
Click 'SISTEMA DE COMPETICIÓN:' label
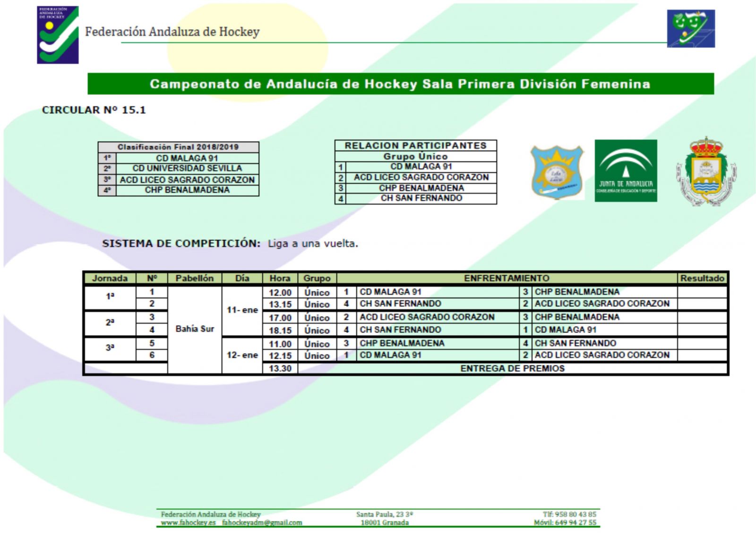pos(181,244)
